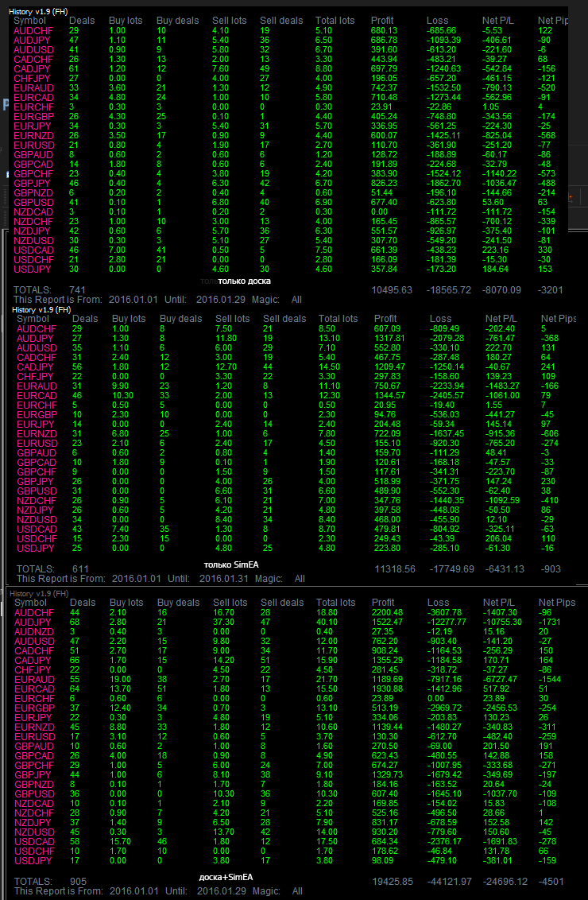
Task: Click total loss value -18565.72
Action: coord(449,290)
